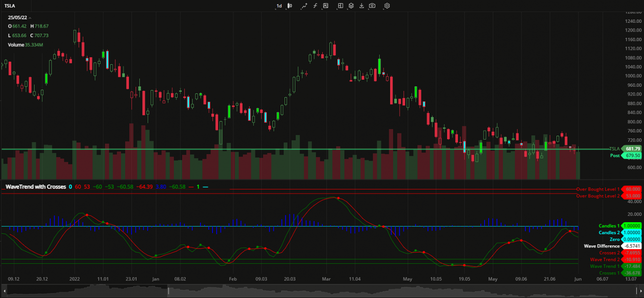This screenshot has width=644, height=298.
Task: Click the layout split icon
Action: pos(340,6)
